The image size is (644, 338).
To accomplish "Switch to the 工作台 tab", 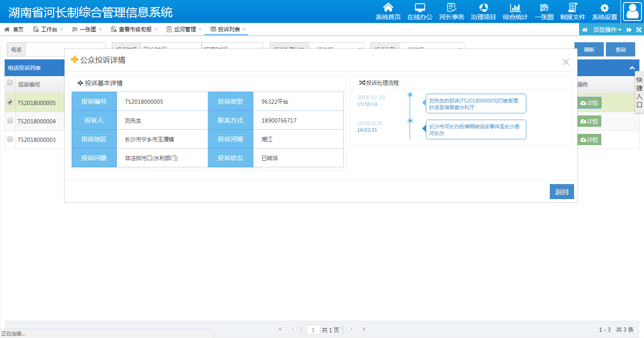I will click(x=45, y=29).
